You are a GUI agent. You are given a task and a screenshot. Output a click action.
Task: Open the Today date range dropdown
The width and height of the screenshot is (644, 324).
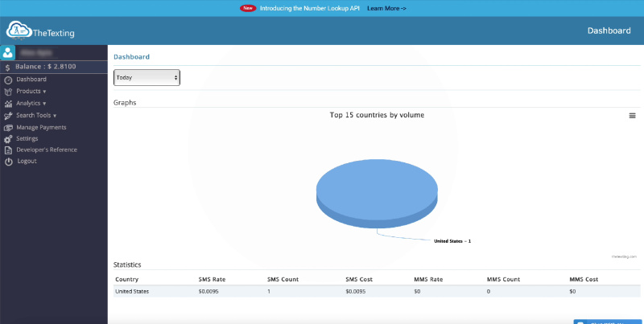click(x=147, y=77)
